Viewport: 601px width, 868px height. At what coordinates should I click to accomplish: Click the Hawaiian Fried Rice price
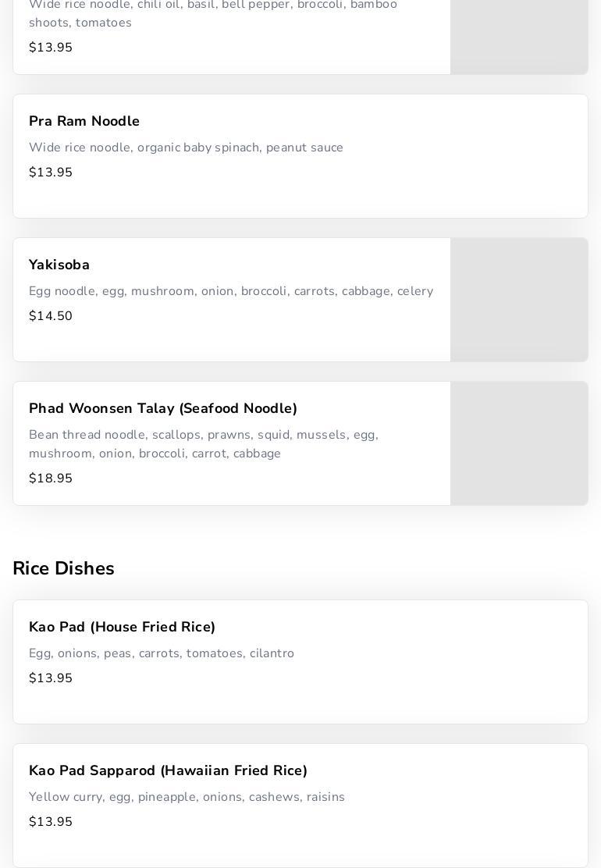point(51,822)
